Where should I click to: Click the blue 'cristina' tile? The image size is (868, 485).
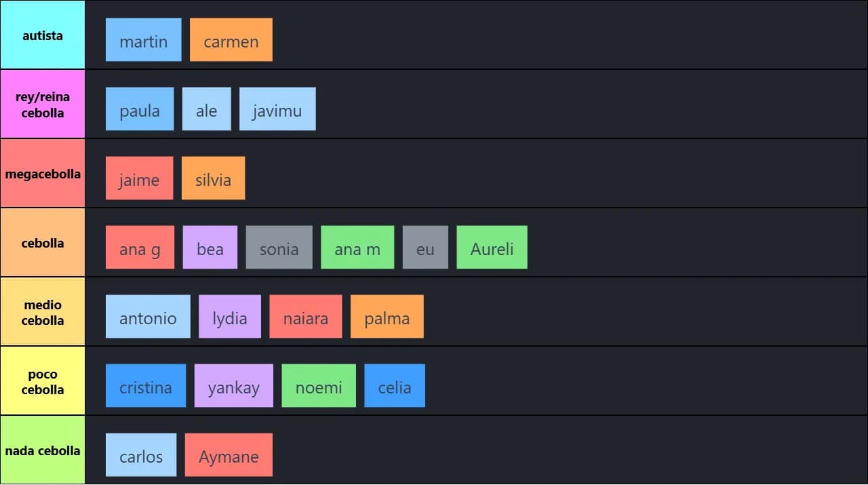(x=145, y=386)
